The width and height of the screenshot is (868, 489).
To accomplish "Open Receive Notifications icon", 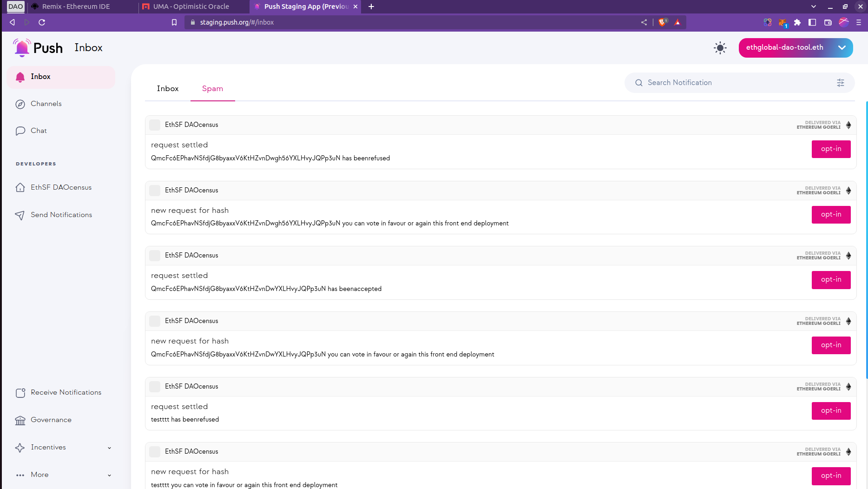I will [20, 393].
